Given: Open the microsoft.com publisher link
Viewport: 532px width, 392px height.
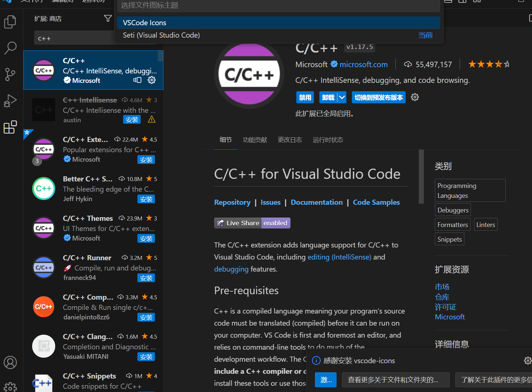Looking at the screenshot, I should point(363,65).
